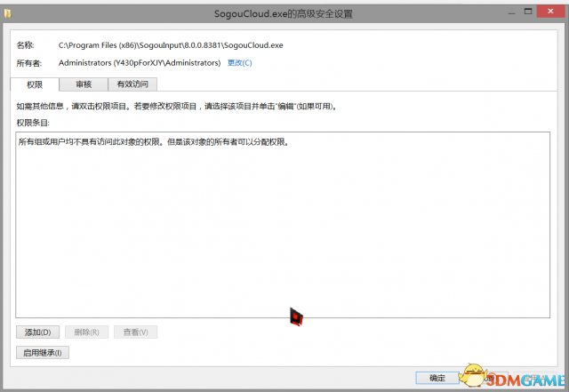Select the SogouCloud.exe file path text
The width and height of the screenshot is (569, 392).
point(171,45)
